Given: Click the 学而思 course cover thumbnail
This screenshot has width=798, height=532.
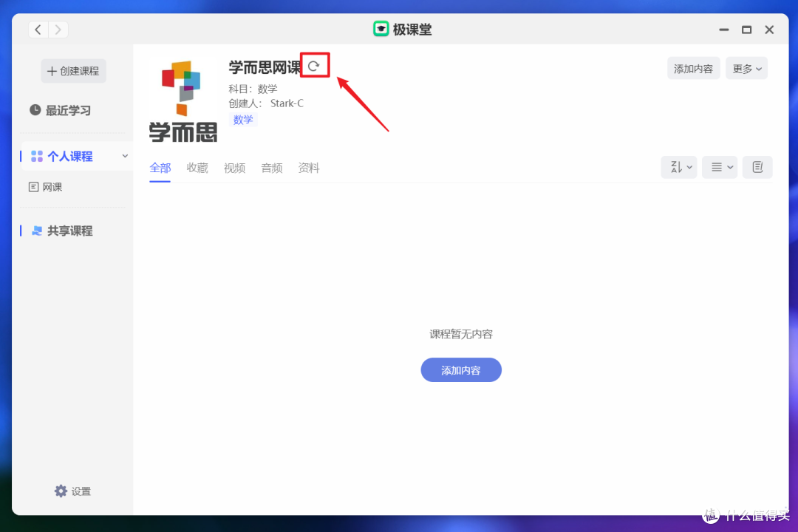Looking at the screenshot, I should click(183, 101).
